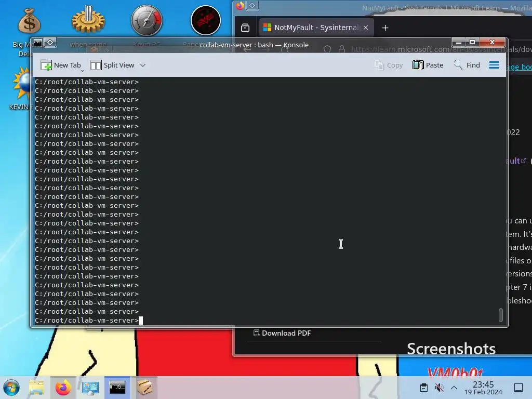Open the Kevin PC gauge desktop icon
Screen dimensions: 532x399
coord(147,21)
